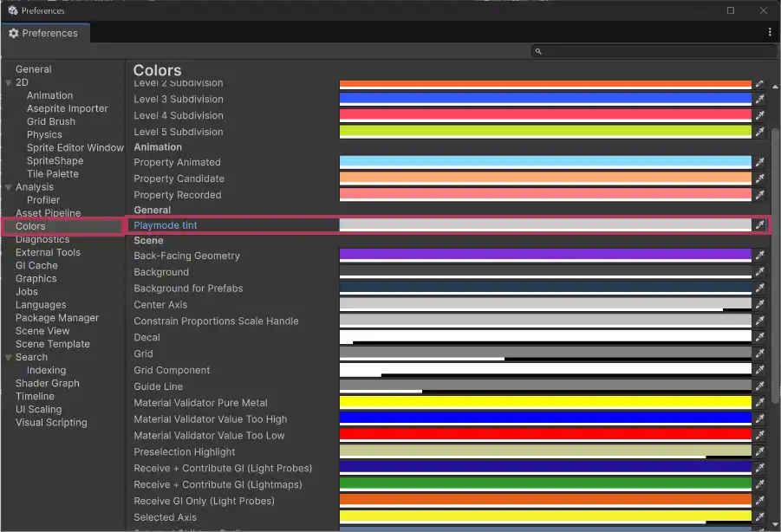Open the Property Candidate color swatch
This screenshot has width=781, height=532.
click(544, 178)
